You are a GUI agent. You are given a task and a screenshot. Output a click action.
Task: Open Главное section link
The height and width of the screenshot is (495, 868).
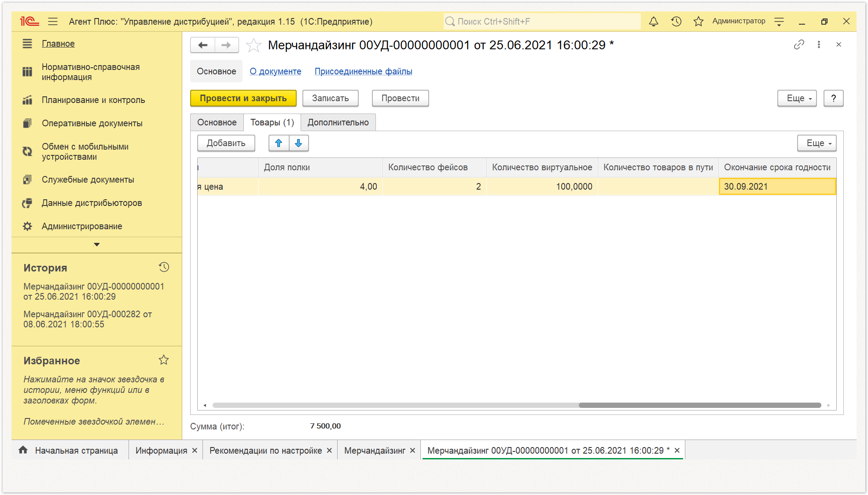click(58, 44)
